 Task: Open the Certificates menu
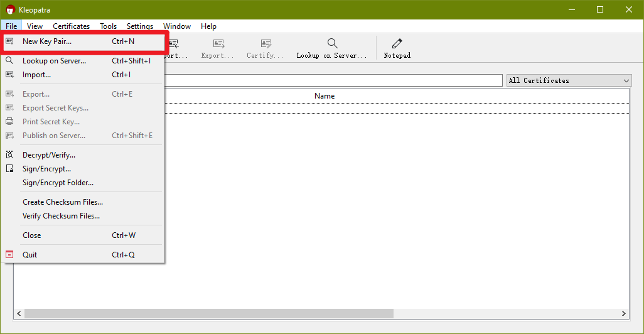[x=71, y=26]
